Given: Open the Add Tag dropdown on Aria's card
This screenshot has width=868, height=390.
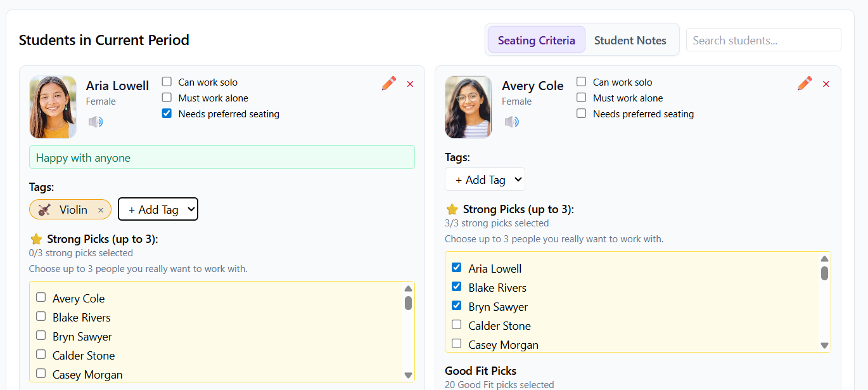Looking at the screenshot, I should point(158,209).
